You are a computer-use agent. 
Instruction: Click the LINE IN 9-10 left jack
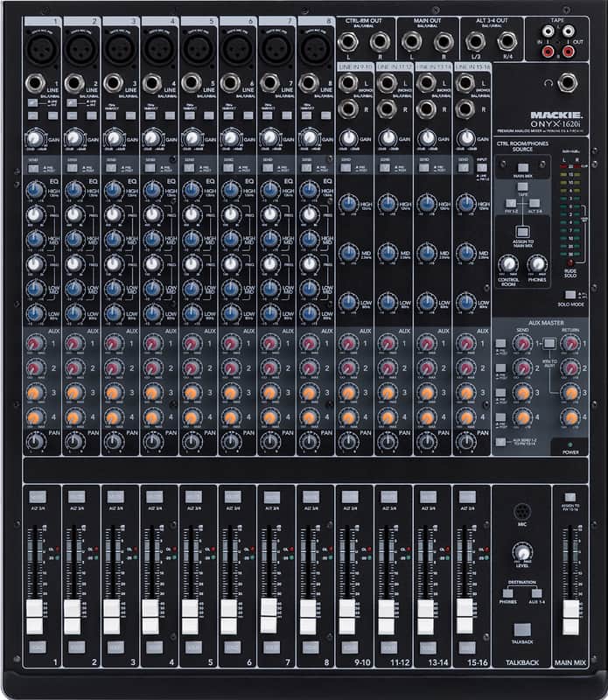point(348,83)
